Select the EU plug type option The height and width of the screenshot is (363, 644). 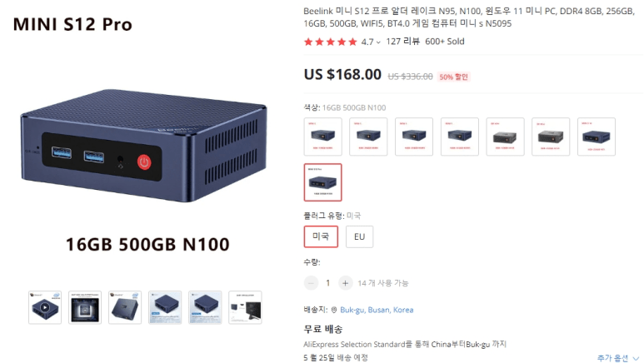pos(359,236)
